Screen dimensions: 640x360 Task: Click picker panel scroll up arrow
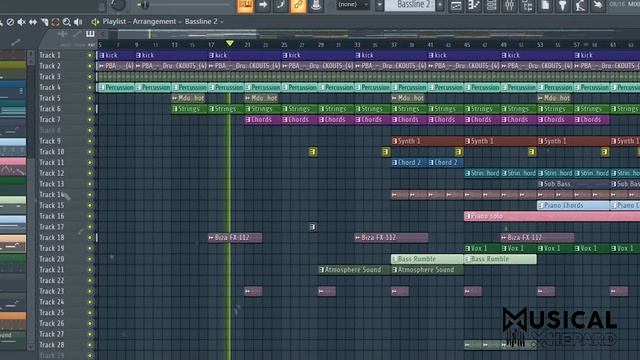[31, 54]
